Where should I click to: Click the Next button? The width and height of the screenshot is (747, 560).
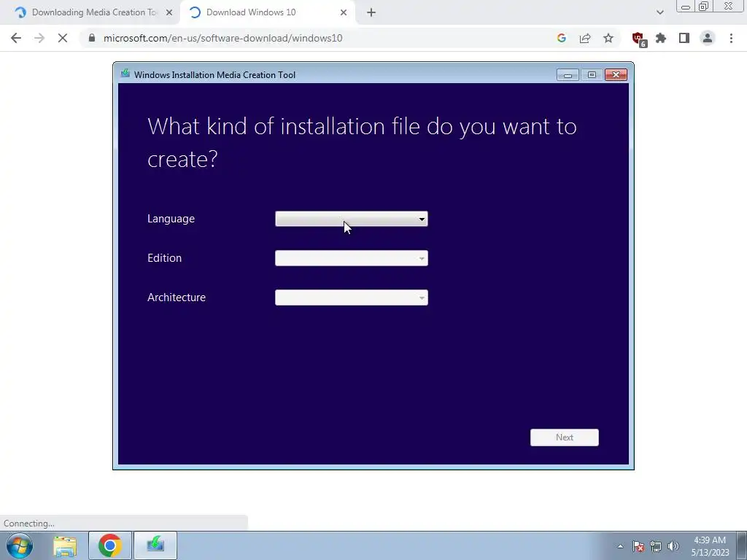pos(564,437)
